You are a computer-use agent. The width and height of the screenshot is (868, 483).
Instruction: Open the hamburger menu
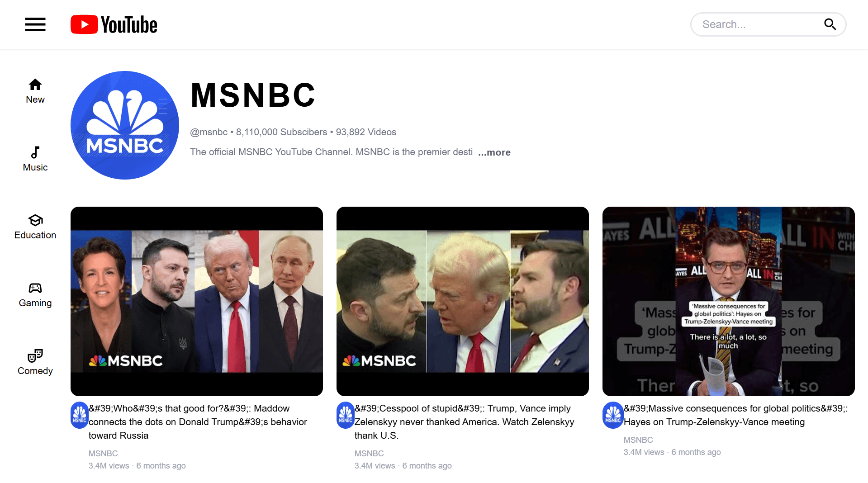tap(35, 24)
